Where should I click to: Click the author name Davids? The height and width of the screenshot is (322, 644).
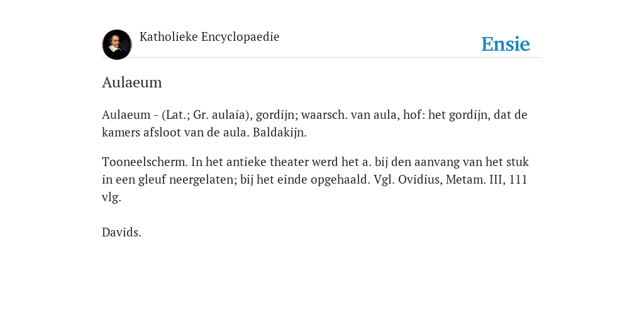pos(121,233)
